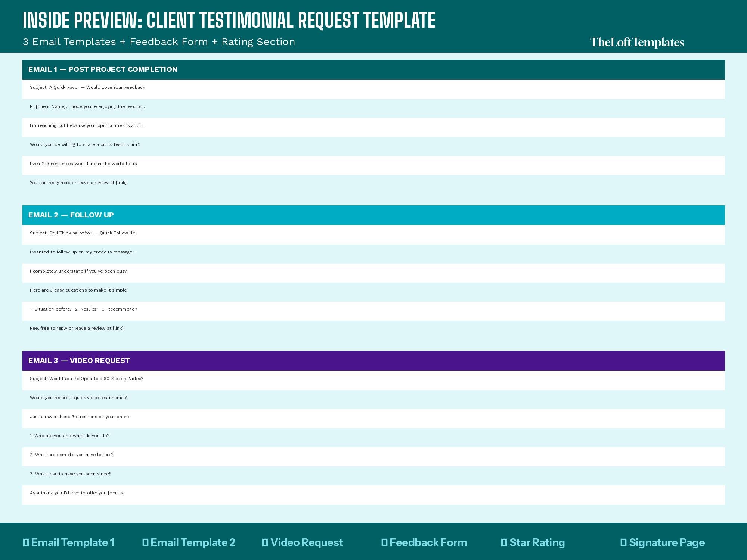Click the TheLoftTemplates logo
The height and width of the screenshot is (560, 747).
coord(637,42)
